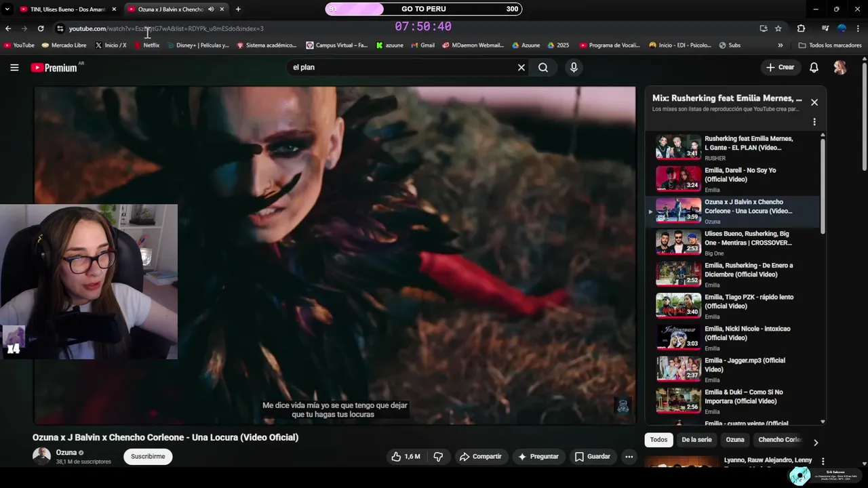Viewport: 868px width, 488px height.
Task: Open the Subs bookmarks folder
Action: (729, 45)
